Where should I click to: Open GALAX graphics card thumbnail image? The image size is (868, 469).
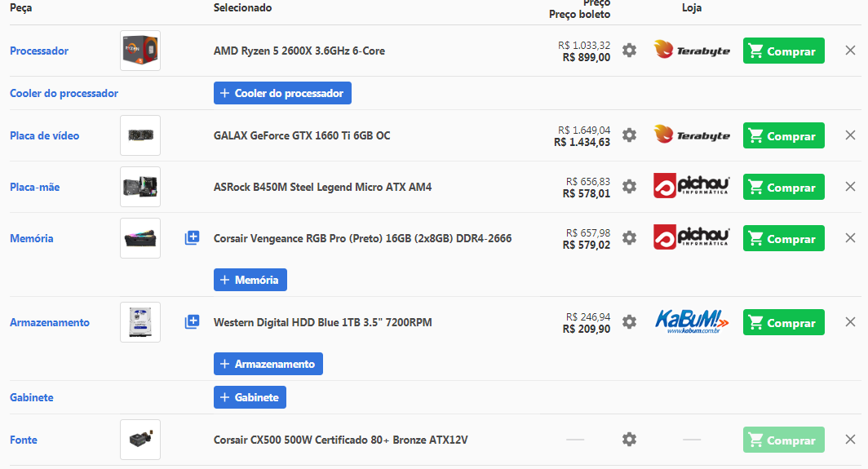point(140,135)
